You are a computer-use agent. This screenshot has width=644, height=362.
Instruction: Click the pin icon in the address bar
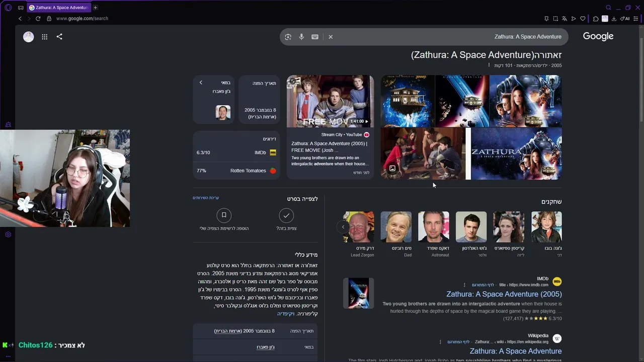pos(546,19)
